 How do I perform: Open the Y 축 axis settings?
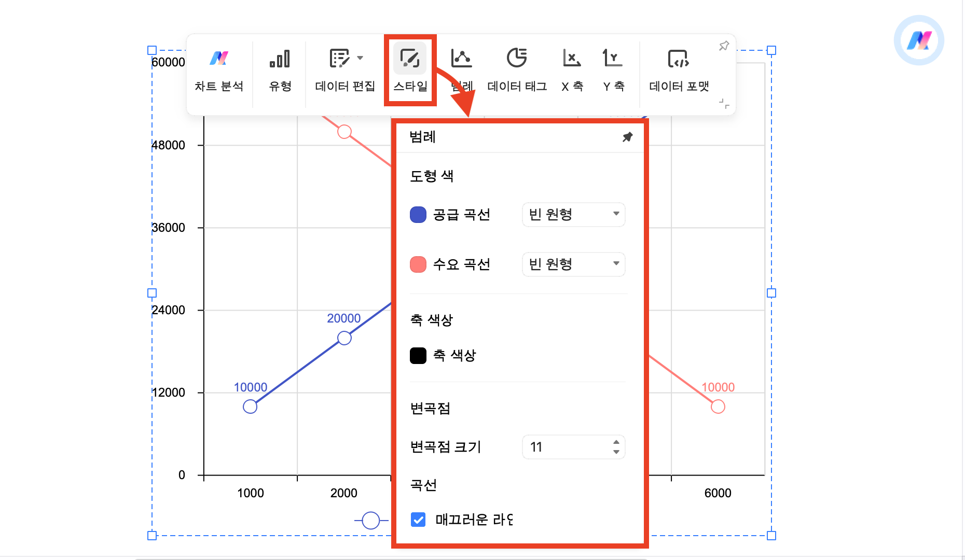613,71
